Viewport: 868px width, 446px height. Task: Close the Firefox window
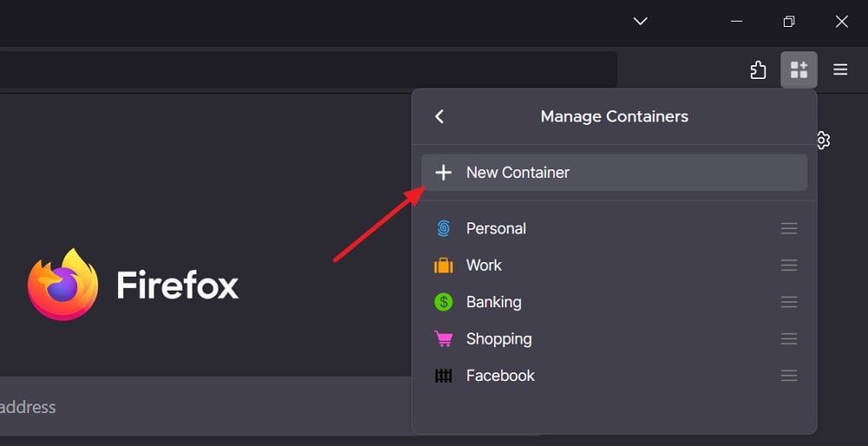pyautogui.click(x=841, y=21)
